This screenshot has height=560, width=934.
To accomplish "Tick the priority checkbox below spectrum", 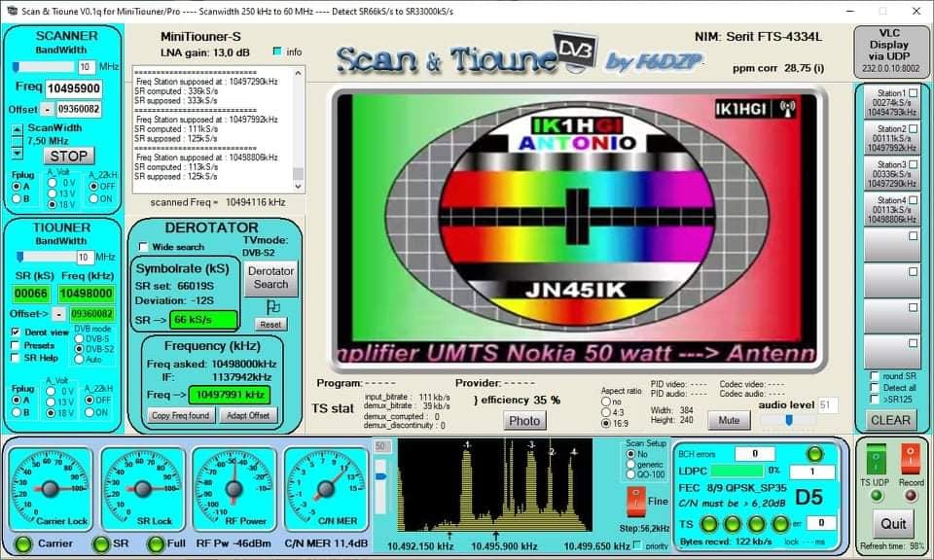I will pos(637,544).
